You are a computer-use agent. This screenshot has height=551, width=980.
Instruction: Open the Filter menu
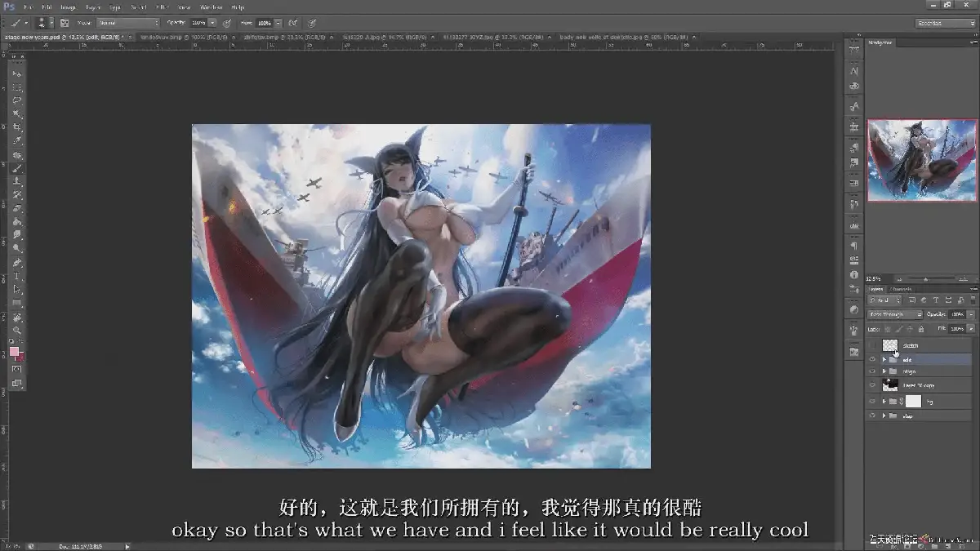163,7
